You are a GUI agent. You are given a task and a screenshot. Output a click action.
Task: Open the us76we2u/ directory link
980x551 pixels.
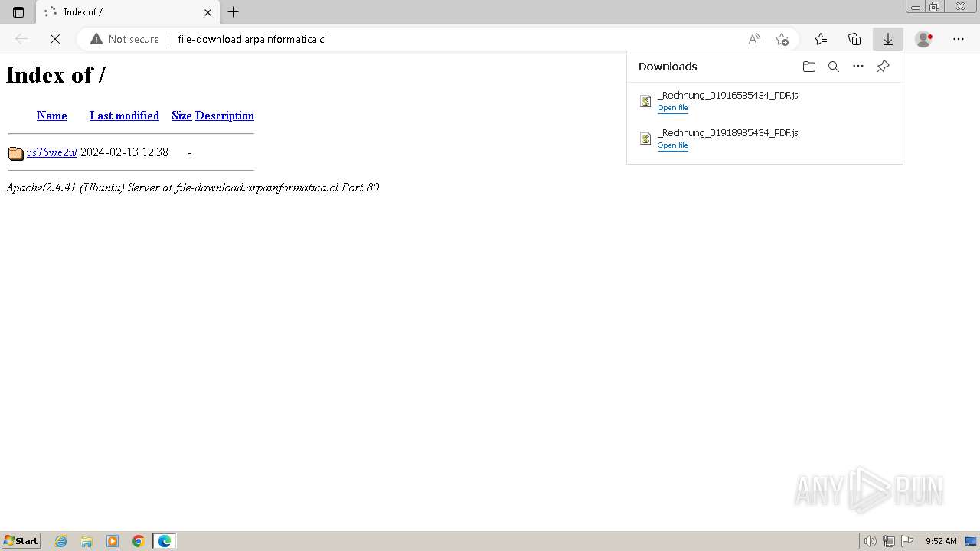51,152
